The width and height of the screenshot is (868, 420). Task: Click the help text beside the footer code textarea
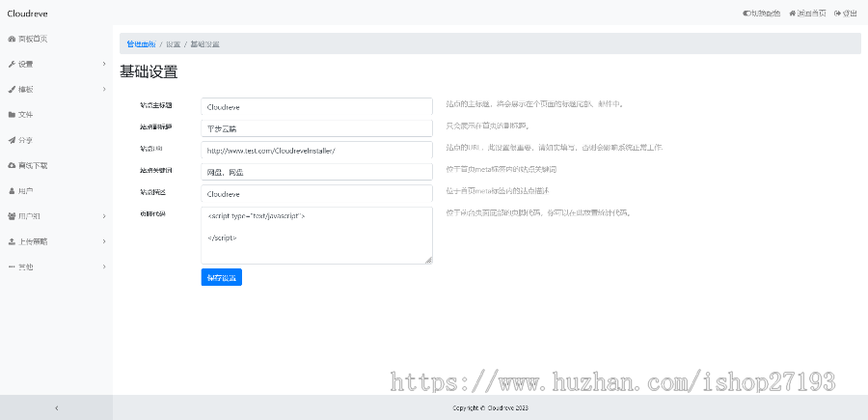pyautogui.click(x=538, y=212)
